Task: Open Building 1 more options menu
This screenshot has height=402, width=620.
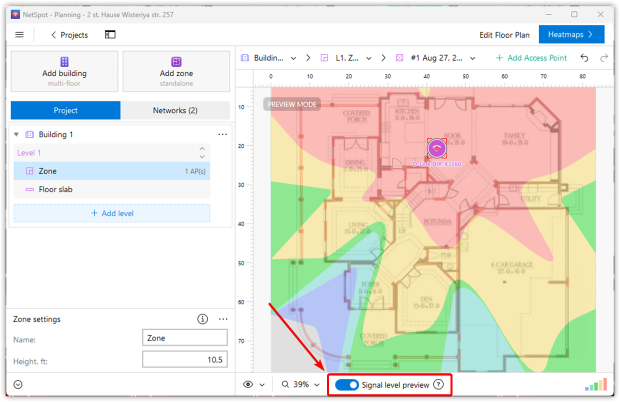Action: click(223, 134)
